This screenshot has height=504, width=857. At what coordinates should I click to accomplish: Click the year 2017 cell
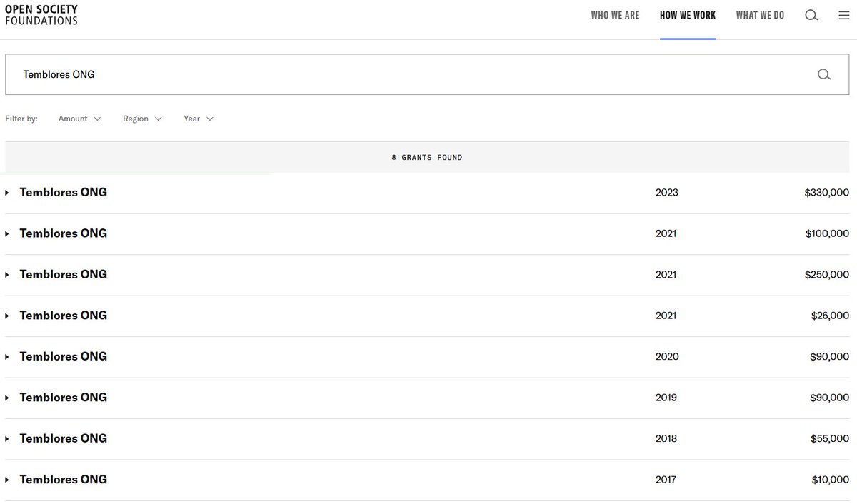(x=666, y=480)
